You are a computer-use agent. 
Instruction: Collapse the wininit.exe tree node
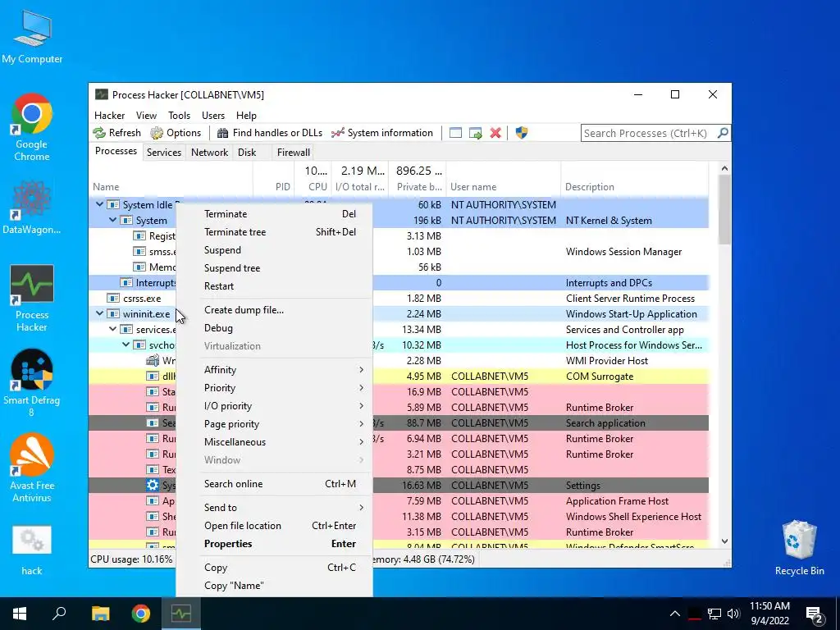pyautogui.click(x=99, y=314)
